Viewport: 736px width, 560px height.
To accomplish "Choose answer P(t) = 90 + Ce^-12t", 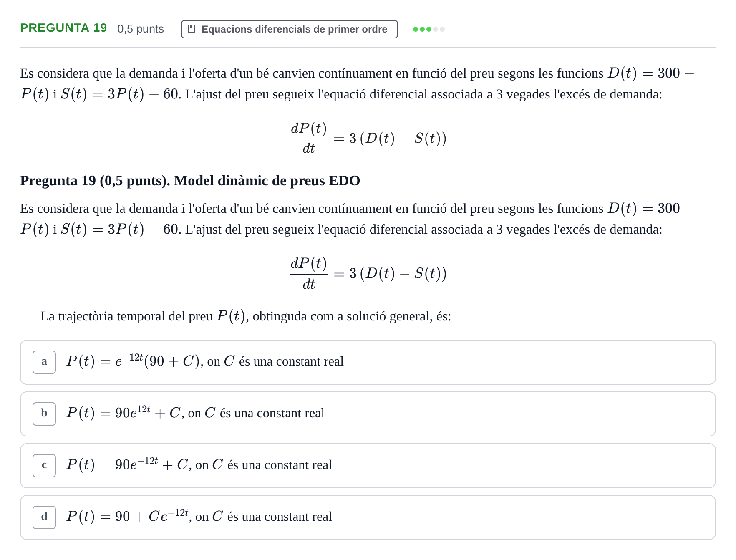I will 368,517.
